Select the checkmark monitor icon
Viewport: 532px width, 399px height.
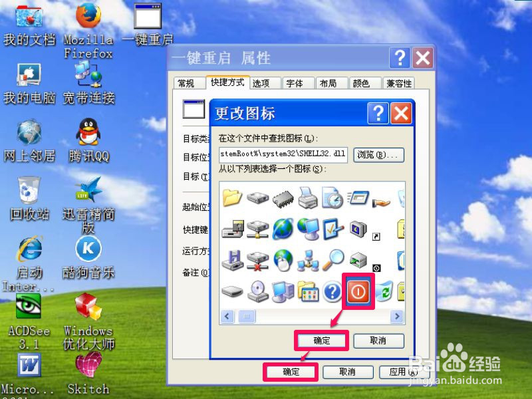[x=333, y=229]
